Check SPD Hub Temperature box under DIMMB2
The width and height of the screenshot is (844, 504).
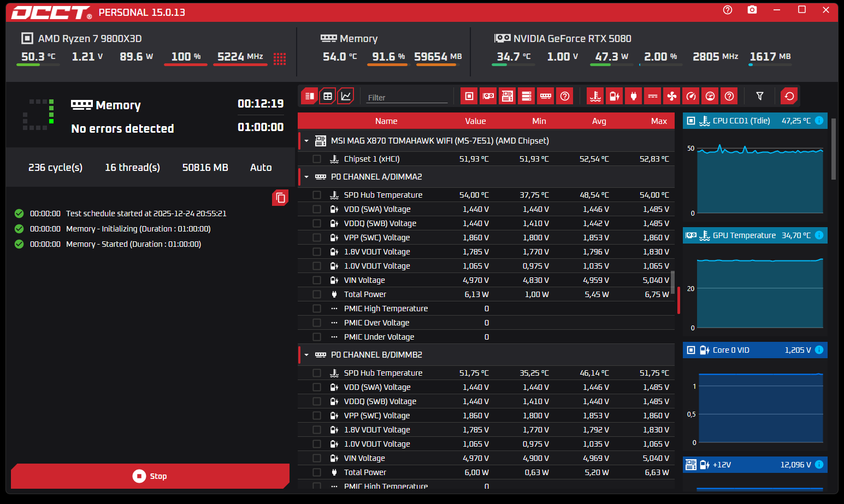click(x=317, y=373)
